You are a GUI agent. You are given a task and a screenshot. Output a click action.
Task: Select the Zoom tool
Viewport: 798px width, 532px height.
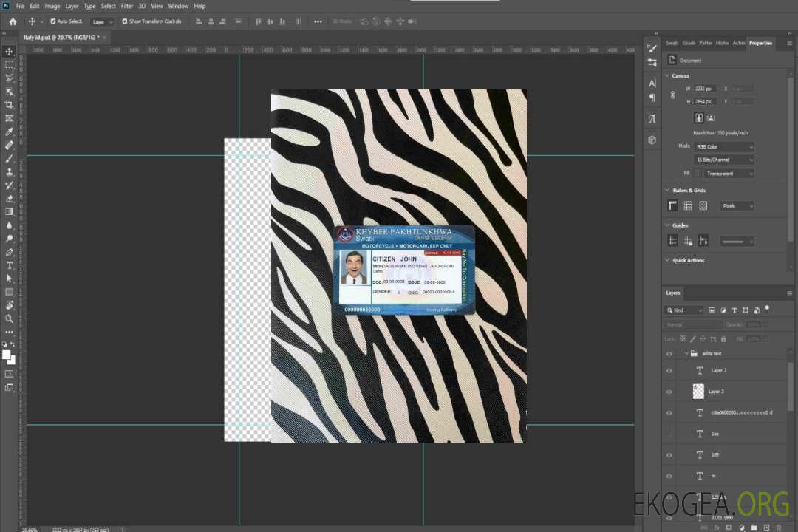[9, 318]
